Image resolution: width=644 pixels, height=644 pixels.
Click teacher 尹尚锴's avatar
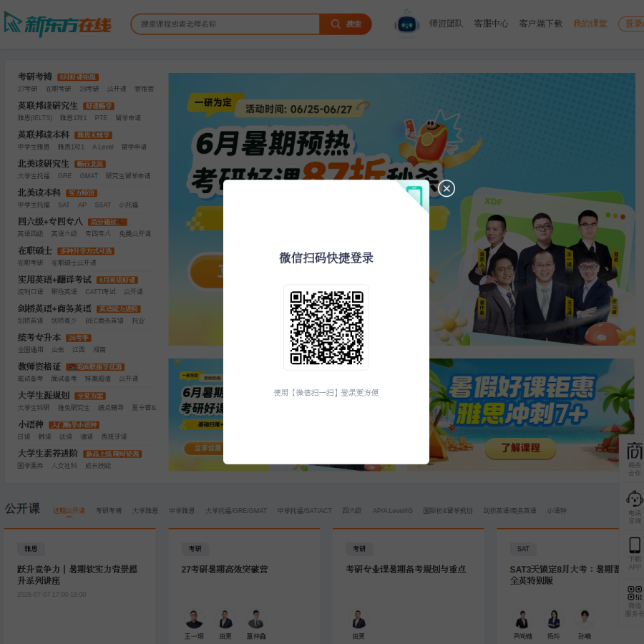point(522,619)
